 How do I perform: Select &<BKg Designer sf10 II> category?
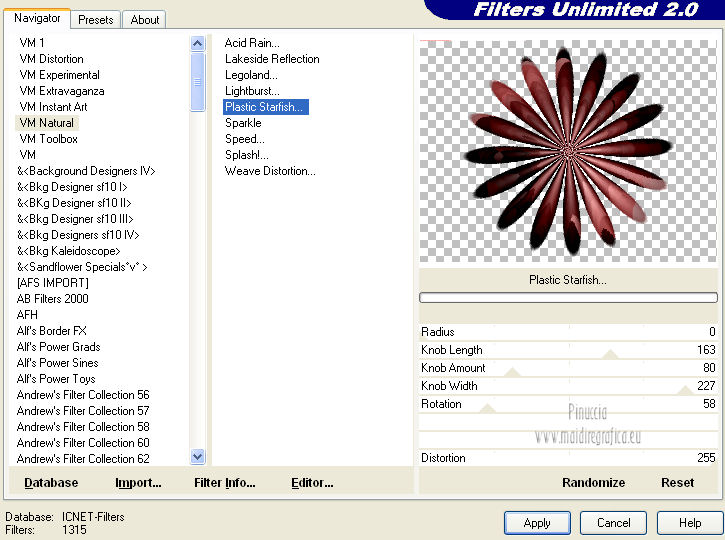point(74,203)
